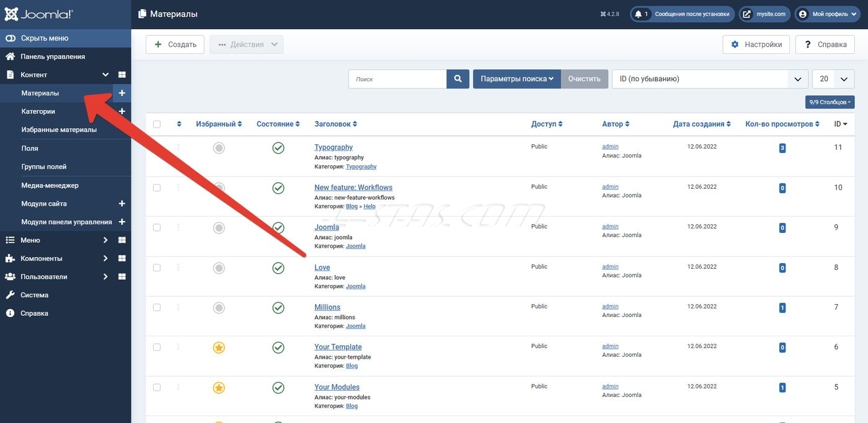Click the ordering sort arrows column header
The height and width of the screenshot is (423, 868).
click(x=179, y=124)
